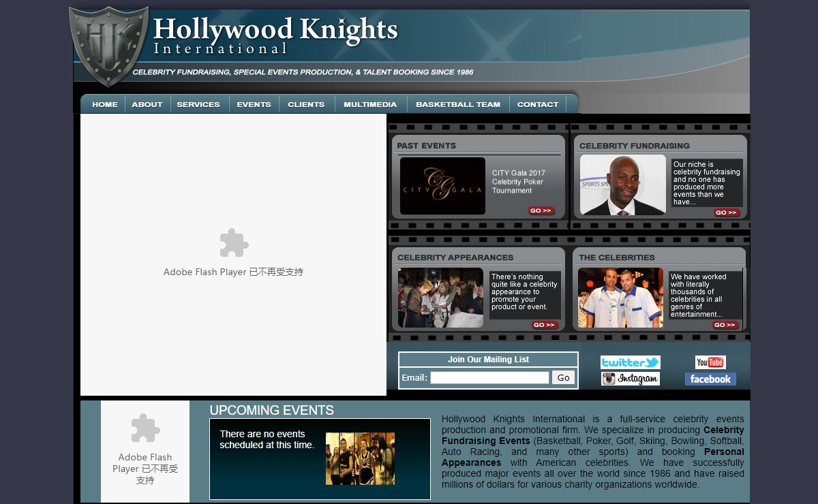Image resolution: width=818 pixels, height=504 pixels.
Task: Click the Hollywood Knights shield logo
Action: coord(108,46)
